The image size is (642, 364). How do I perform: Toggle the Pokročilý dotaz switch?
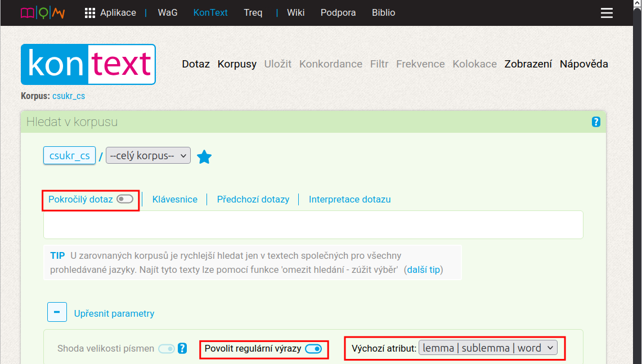click(125, 199)
